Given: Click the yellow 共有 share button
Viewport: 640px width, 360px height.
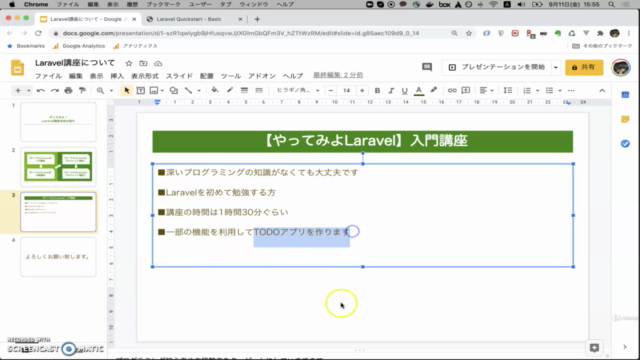Looking at the screenshot, I should click(x=584, y=67).
